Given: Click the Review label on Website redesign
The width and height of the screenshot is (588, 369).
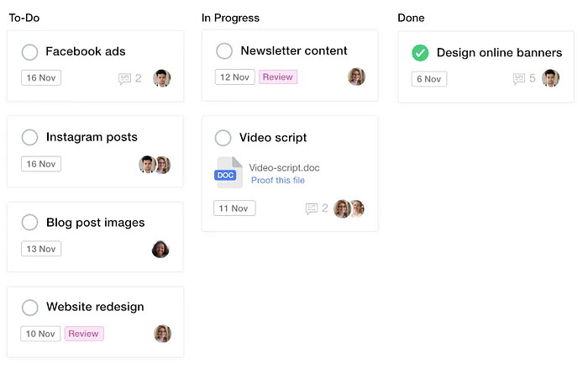Looking at the screenshot, I should pyautogui.click(x=84, y=334).
